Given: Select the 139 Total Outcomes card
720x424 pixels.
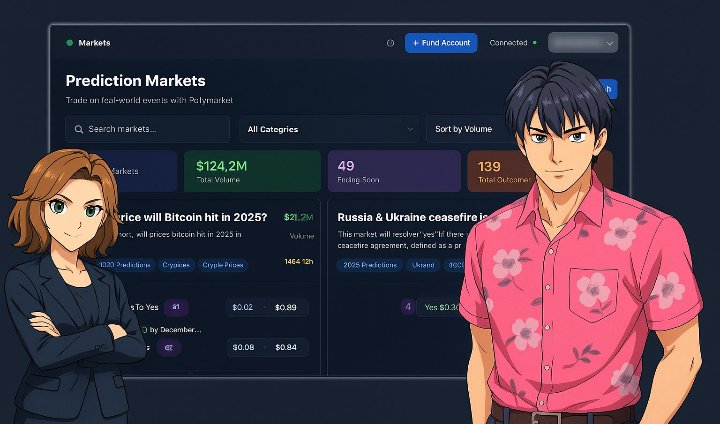Looking at the screenshot, I should click(x=501, y=171).
